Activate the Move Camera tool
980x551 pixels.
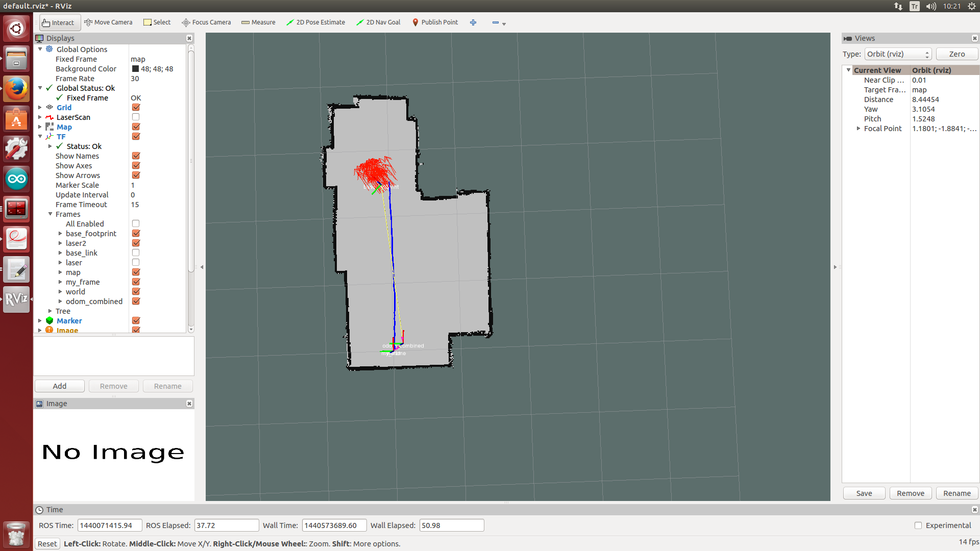click(108, 22)
